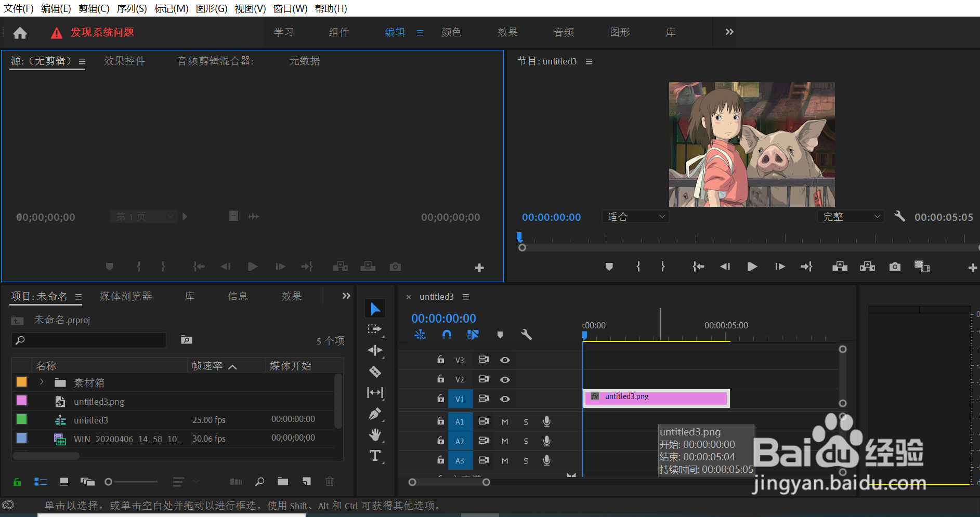Toggle project writable lock icon
This screenshot has height=517, width=980.
coord(17,482)
